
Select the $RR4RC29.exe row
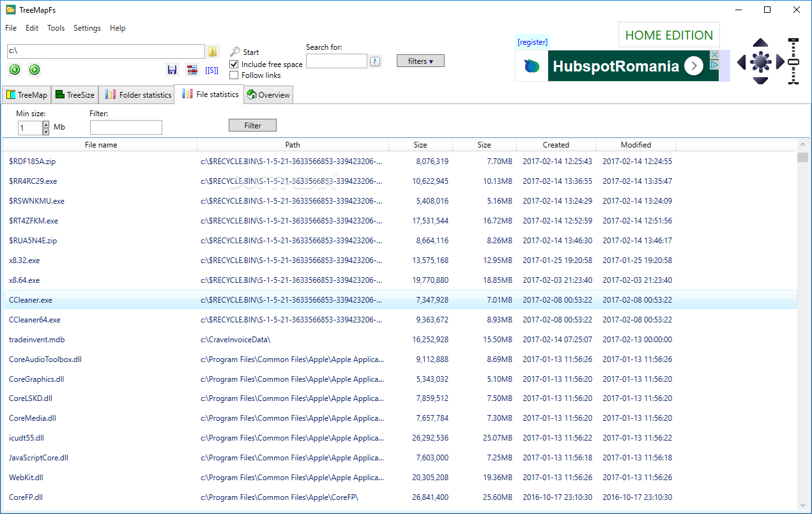400,181
